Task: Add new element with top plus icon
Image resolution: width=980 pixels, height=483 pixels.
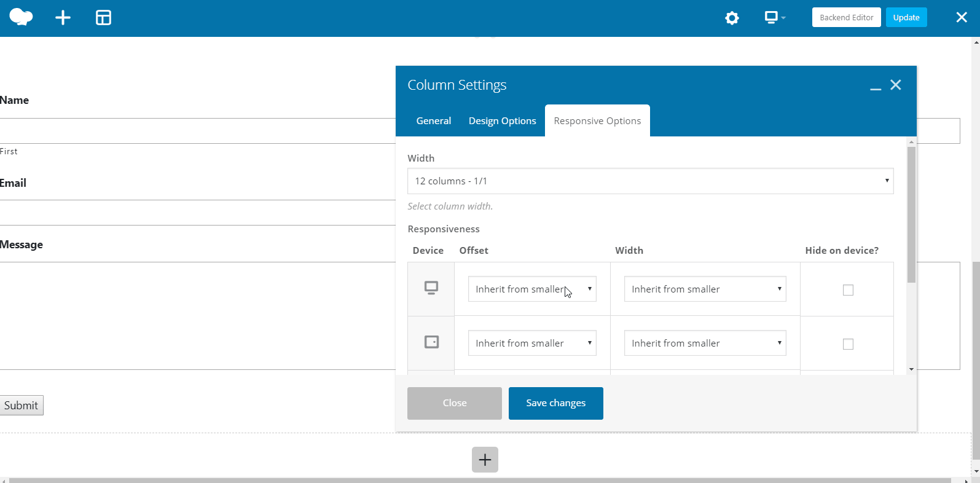Action: pyautogui.click(x=63, y=18)
